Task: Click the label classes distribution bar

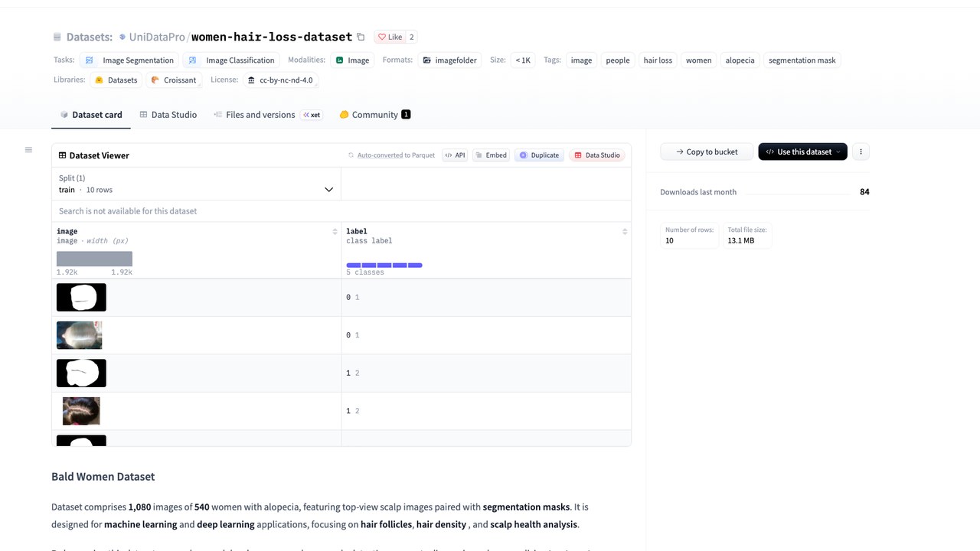Action: [x=384, y=265]
